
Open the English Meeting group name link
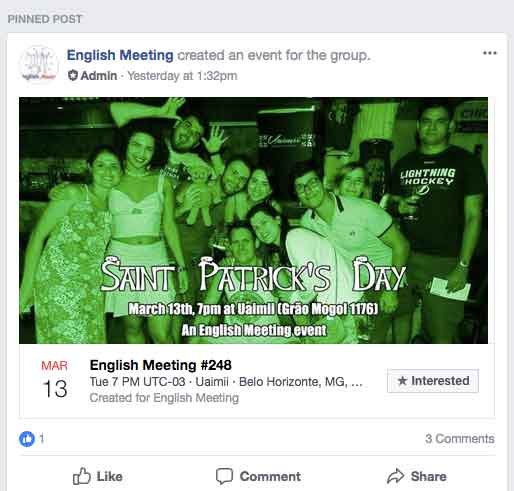pyautogui.click(x=120, y=55)
